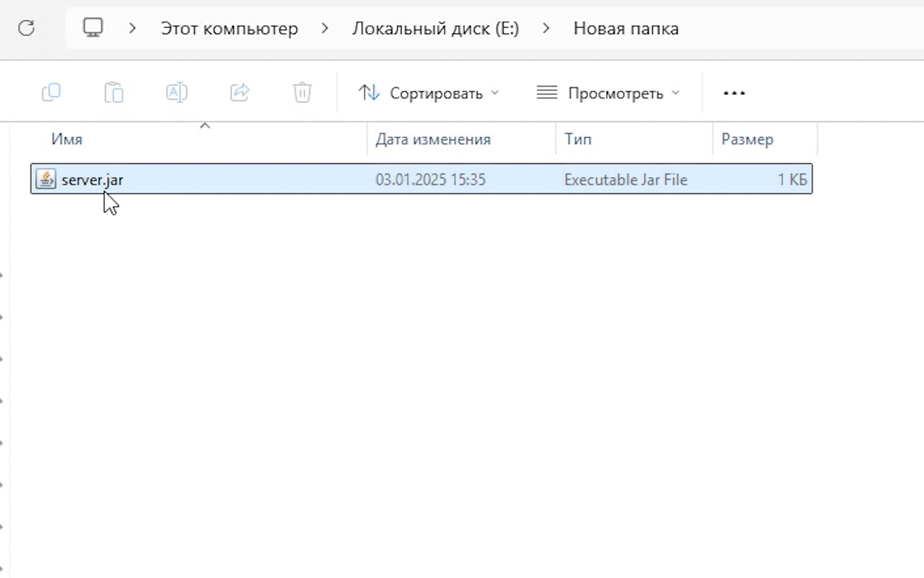Click the Rename icon in toolbar
Image resolution: width=924 pixels, height=578 pixels.
177,92
